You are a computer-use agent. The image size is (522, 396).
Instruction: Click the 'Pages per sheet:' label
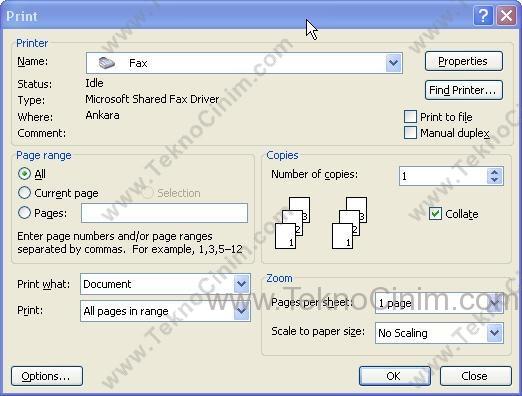coord(312,302)
